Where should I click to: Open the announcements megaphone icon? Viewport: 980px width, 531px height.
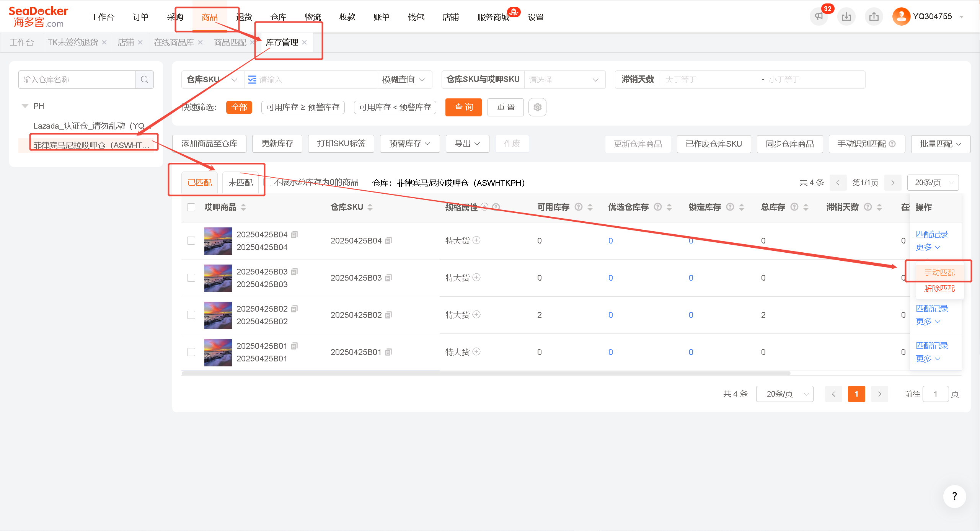pyautogui.click(x=819, y=16)
